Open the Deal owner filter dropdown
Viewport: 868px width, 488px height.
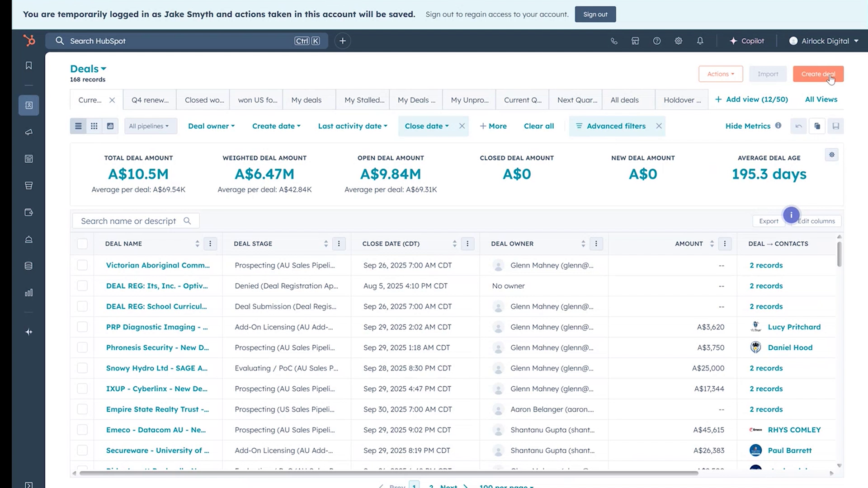pos(211,126)
